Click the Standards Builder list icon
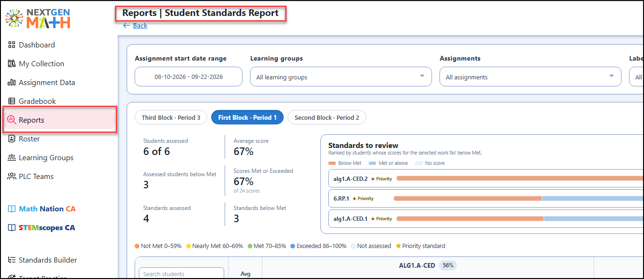Viewport: 644px width, 279px height. coord(12,260)
